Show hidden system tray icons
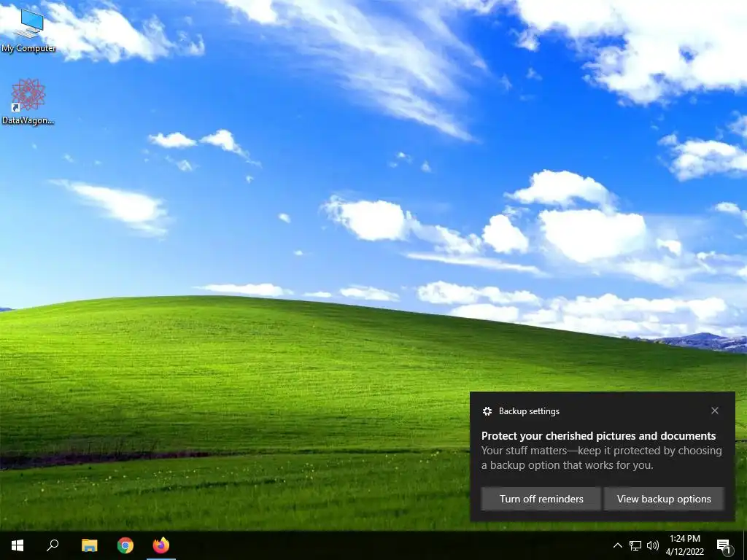Screen dimensions: 747x560 click(617, 545)
